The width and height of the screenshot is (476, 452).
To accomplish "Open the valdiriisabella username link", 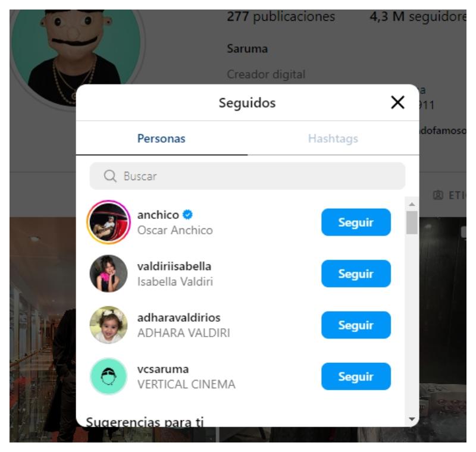I will pos(174,266).
